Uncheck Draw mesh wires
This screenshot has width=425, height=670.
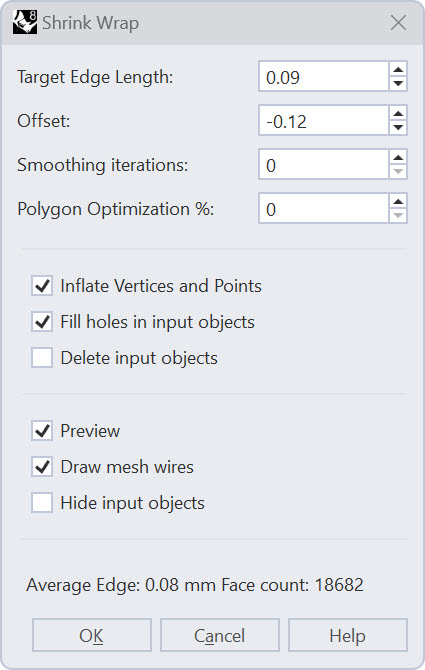coord(42,467)
